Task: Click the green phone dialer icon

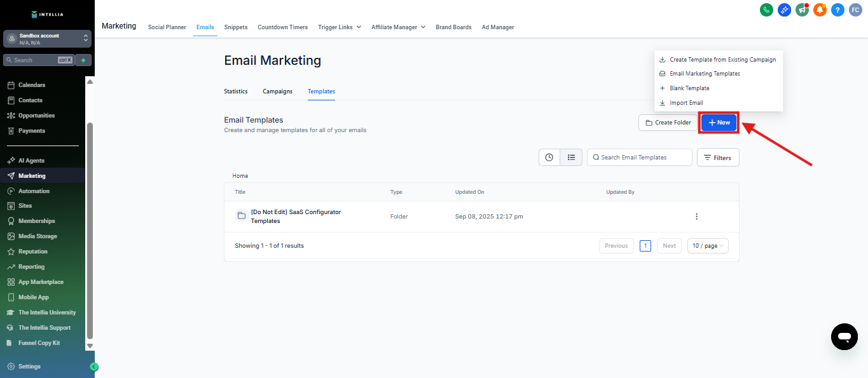Action: (766, 10)
